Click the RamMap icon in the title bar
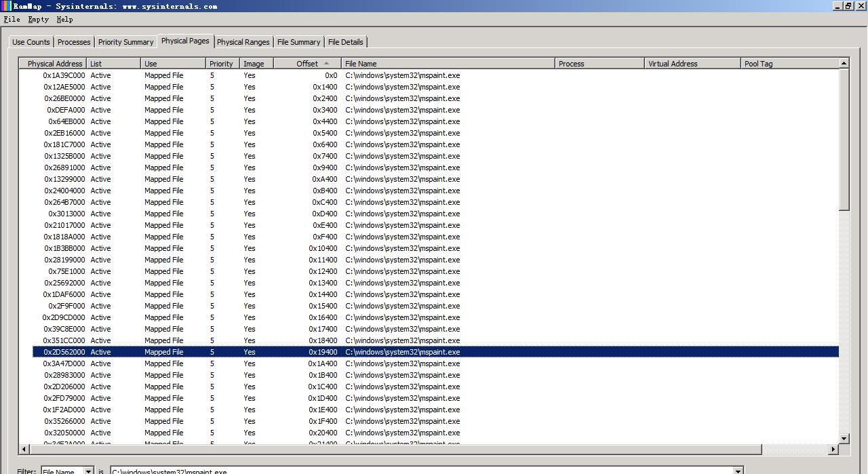The width and height of the screenshot is (868, 474). coord(6,5)
